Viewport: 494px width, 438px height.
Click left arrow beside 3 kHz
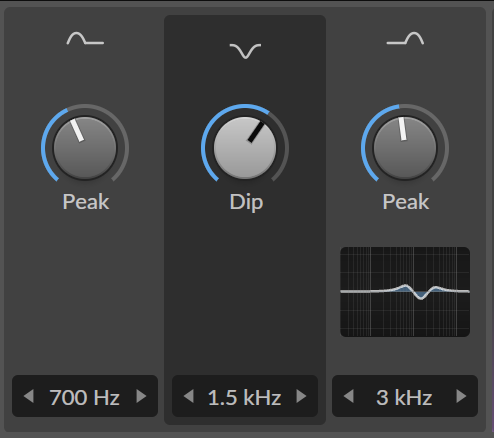click(349, 396)
